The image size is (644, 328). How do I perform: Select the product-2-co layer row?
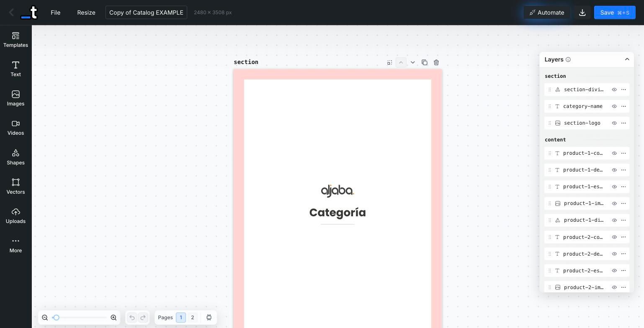(587, 237)
